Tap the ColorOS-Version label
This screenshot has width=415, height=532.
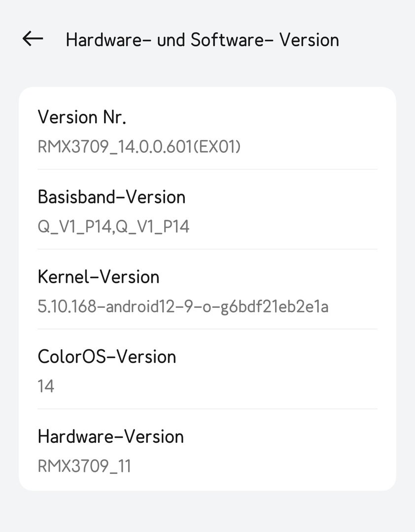(107, 357)
